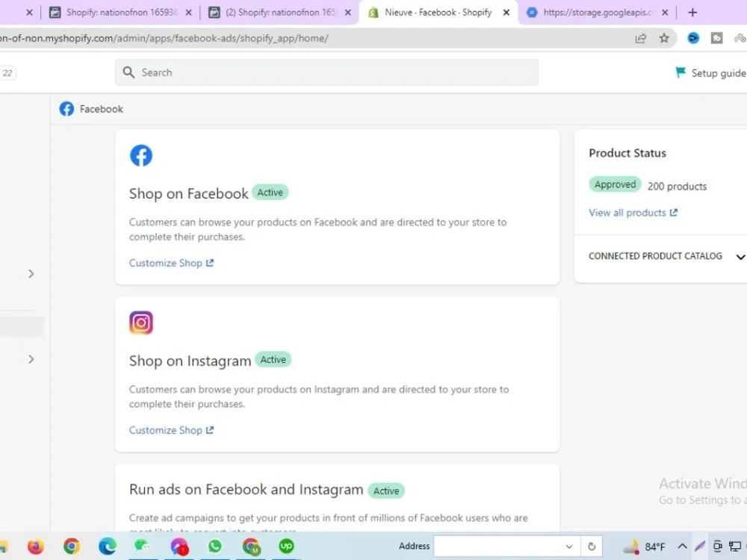Click the Shopify favicon on the Nieuve tab
Image resolution: width=747 pixels, height=560 pixels.
coord(373,13)
